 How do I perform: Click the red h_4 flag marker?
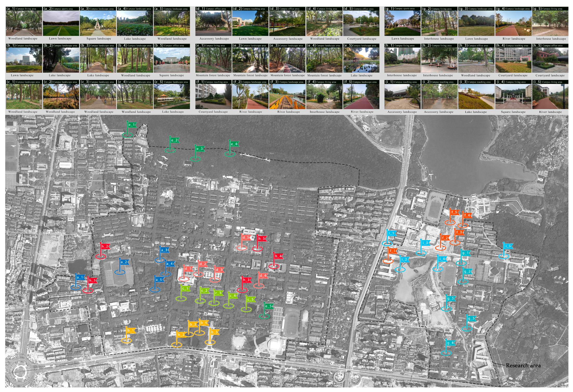278,256
